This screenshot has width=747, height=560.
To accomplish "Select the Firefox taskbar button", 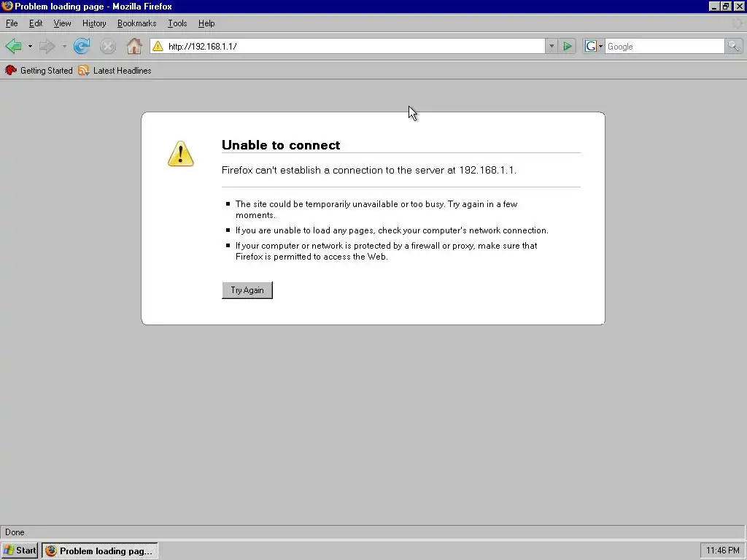I will 99,551.
